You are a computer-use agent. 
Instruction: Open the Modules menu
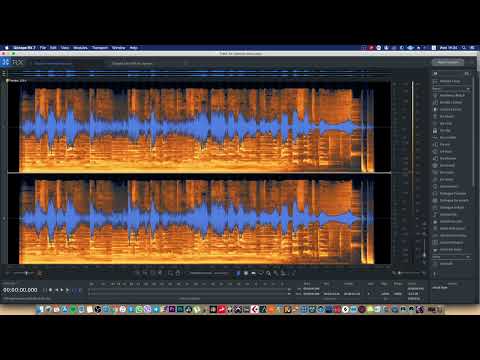pyautogui.click(x=80, y=48)
